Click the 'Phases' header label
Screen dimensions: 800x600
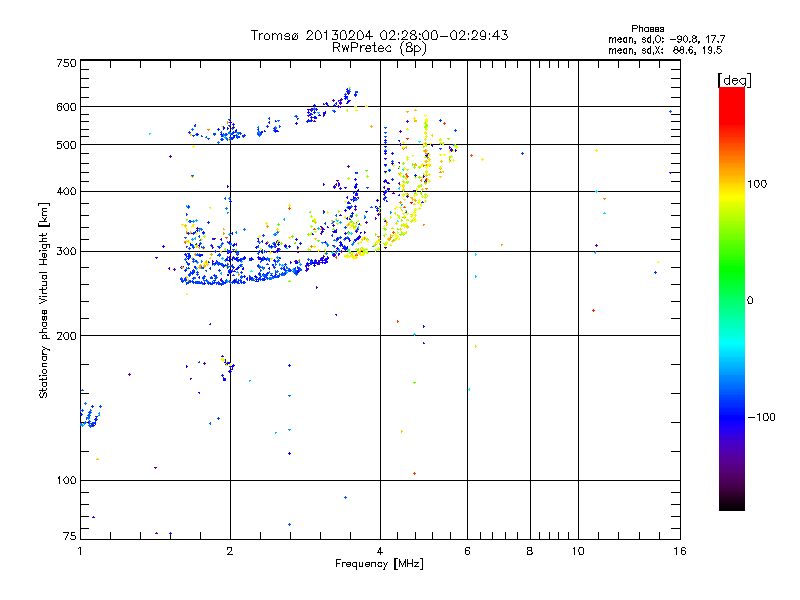click(x=647, y=29)
